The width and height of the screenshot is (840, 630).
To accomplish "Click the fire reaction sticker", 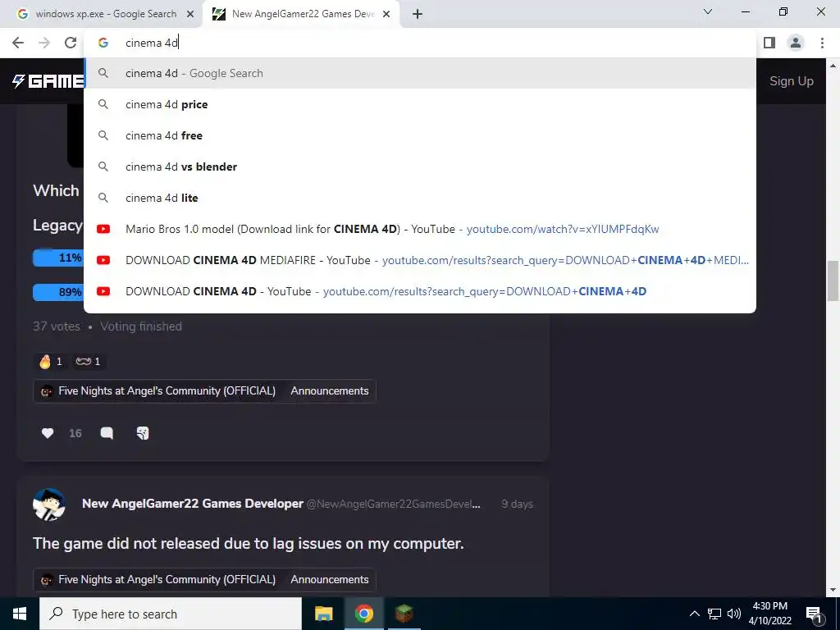I will click(51, 362).
